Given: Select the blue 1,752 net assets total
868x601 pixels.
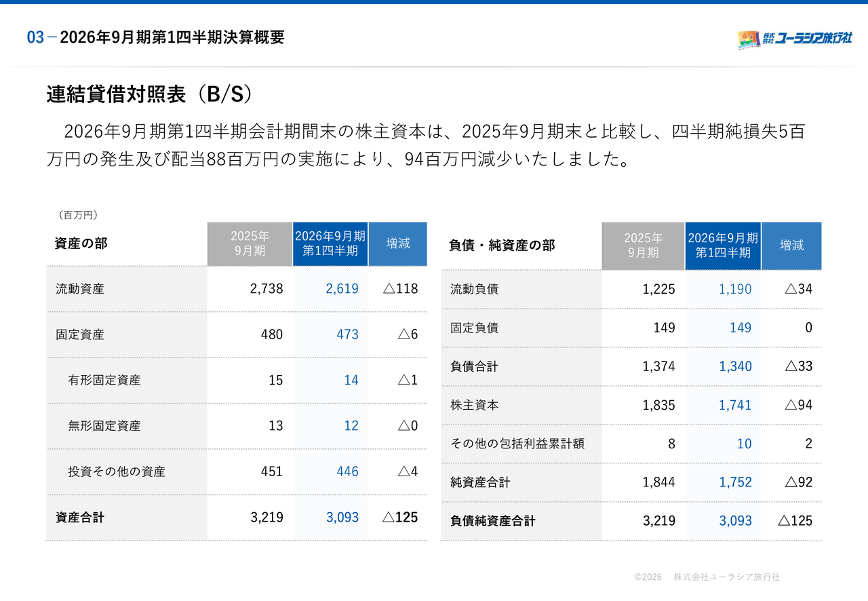Looking at the screenshot, I should (735, 482).
